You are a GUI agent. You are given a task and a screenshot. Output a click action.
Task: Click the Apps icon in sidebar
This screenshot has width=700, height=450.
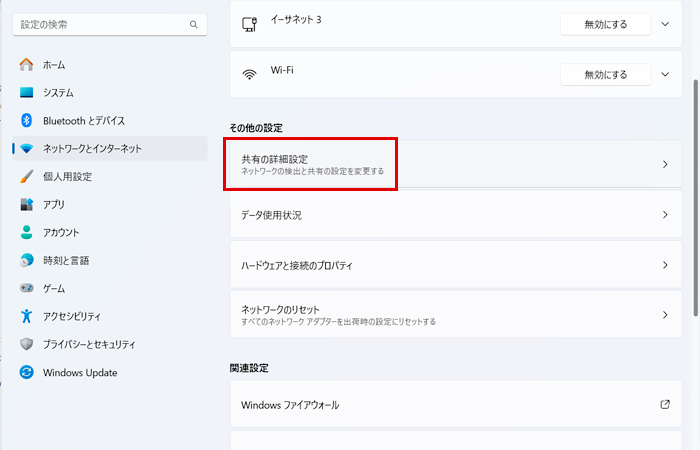coord(26,204)
